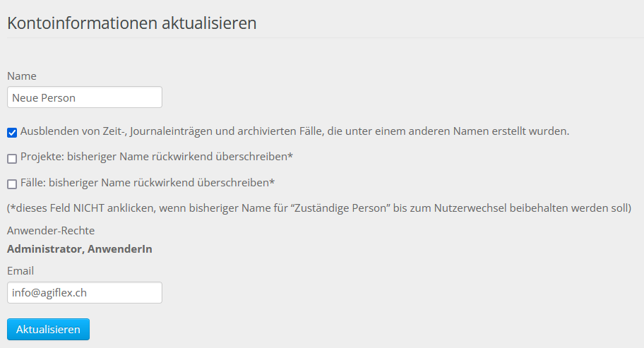Tick the Fälle: bisheriger Name überschreiben checkbox
Image resolution: width=644 pixels, height=348 pixels.
point(12,184)
